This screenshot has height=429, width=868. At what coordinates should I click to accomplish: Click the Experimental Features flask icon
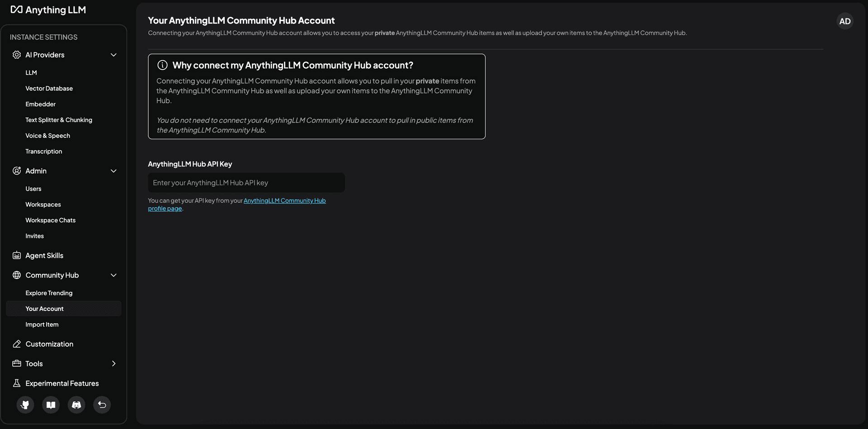tap(16, 383)
